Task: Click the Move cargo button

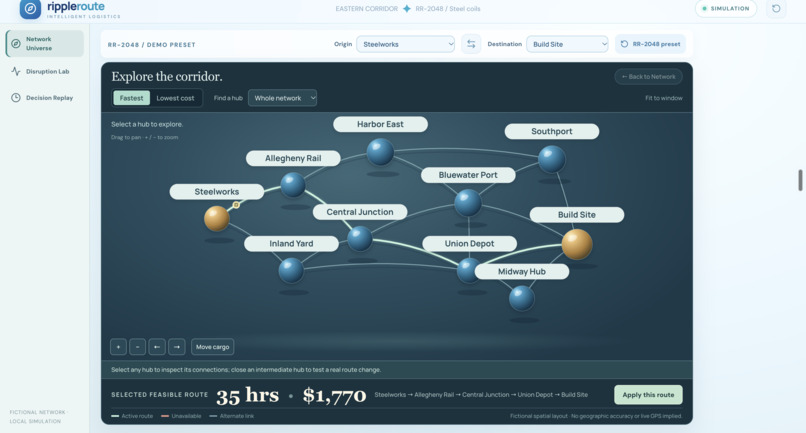Action: (212, 347)
